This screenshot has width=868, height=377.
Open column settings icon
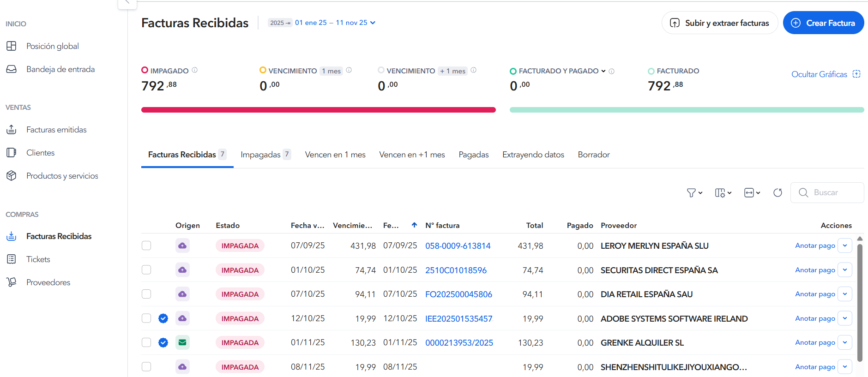pos(723,193)
